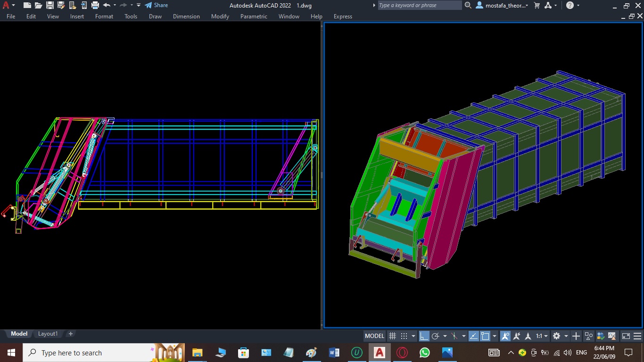This screenshot has width=644, height=362.
Task: Open the Autodesk App Store cart icon
Action: pyautogui.click(x=537, y=5)
